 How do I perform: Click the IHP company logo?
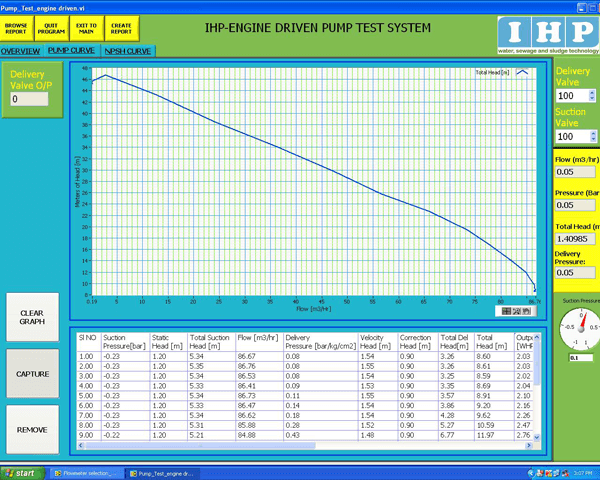(548, 30)
